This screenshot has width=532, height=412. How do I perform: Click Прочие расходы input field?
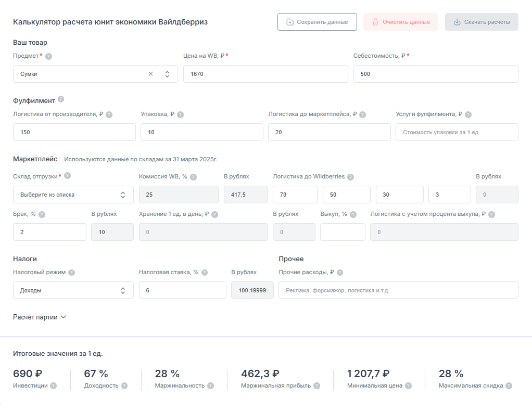click(x=399, y=290)
